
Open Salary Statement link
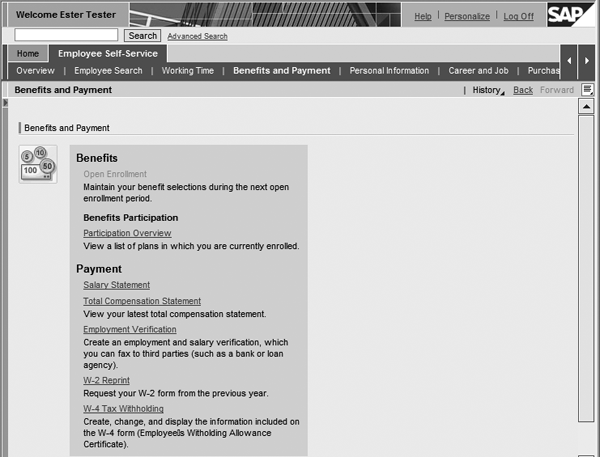click(117, 285)
